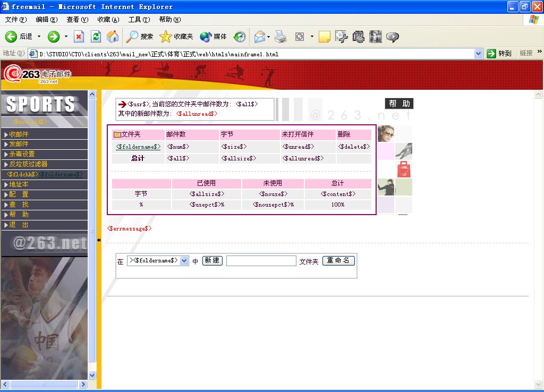544x392 pixels.
Task: Click the Print toolbar icon
Action: 280,37
